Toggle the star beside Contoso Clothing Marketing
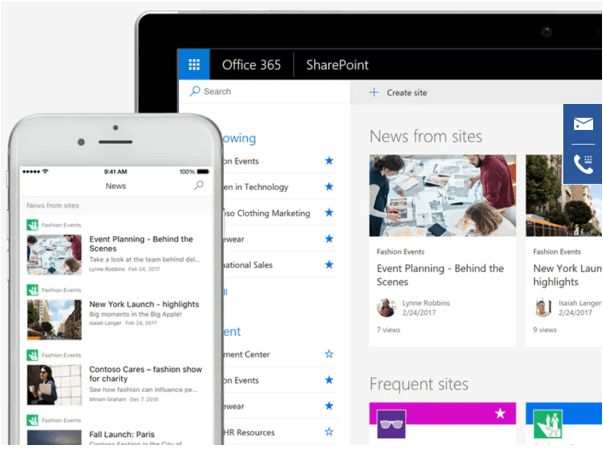Viewport: 603px width, 449px height. (329, 212)
